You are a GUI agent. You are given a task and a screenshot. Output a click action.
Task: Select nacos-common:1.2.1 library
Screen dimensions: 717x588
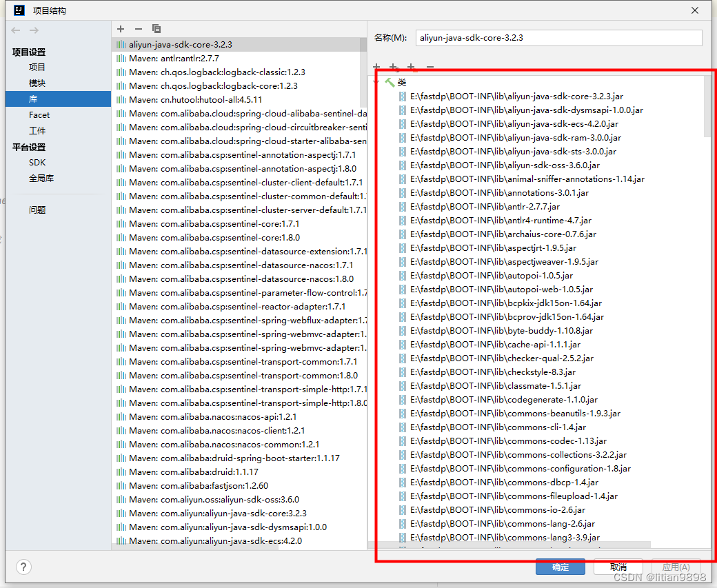point(240,445)
